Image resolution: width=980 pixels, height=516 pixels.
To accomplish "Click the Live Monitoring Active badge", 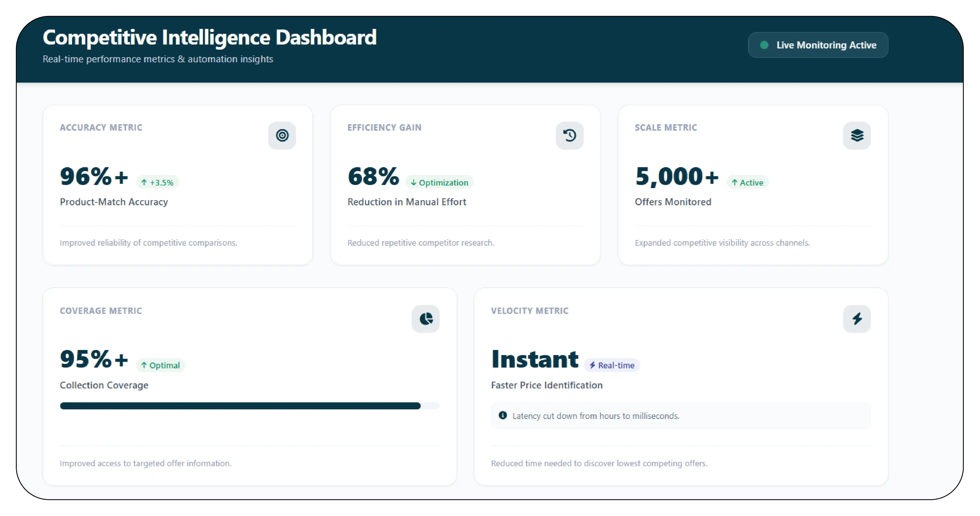I will (818, 45).
